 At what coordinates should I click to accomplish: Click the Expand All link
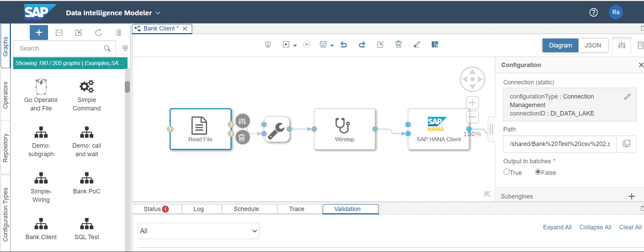point(557,227)
